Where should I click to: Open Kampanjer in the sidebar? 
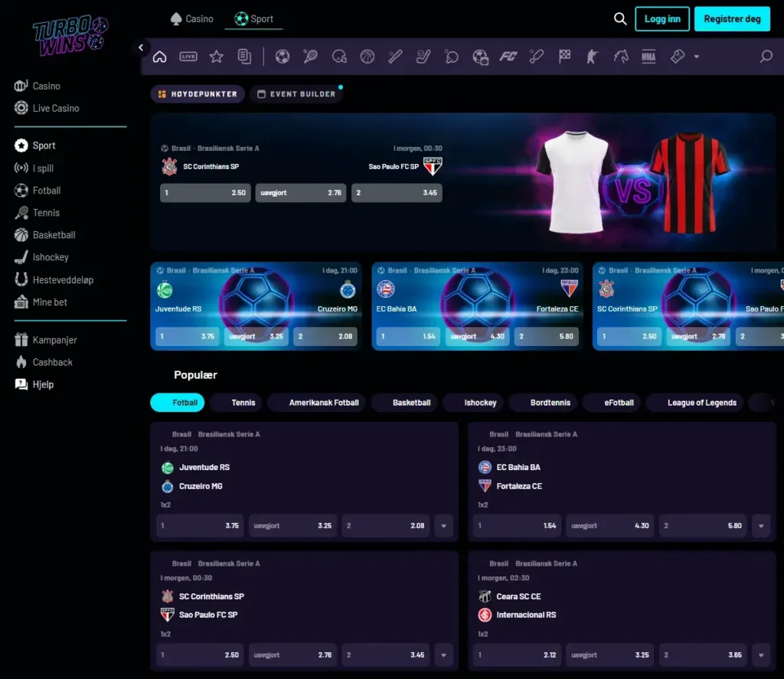coord(45,340)
